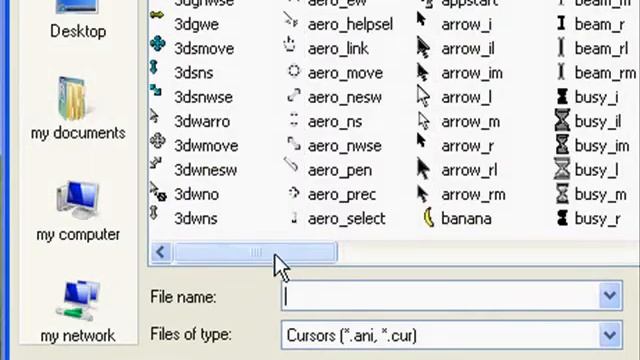Viewport: 640px width, 360px height.
Task: Click inside the File name text box
Action: [x=440, y=296]
